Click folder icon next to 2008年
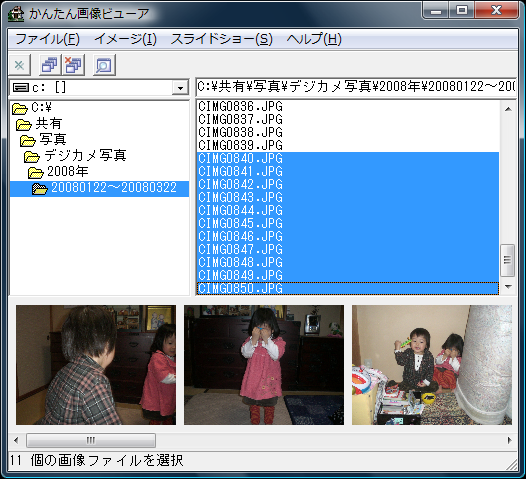This screenshot has width=526, height=479. (36, 172)
